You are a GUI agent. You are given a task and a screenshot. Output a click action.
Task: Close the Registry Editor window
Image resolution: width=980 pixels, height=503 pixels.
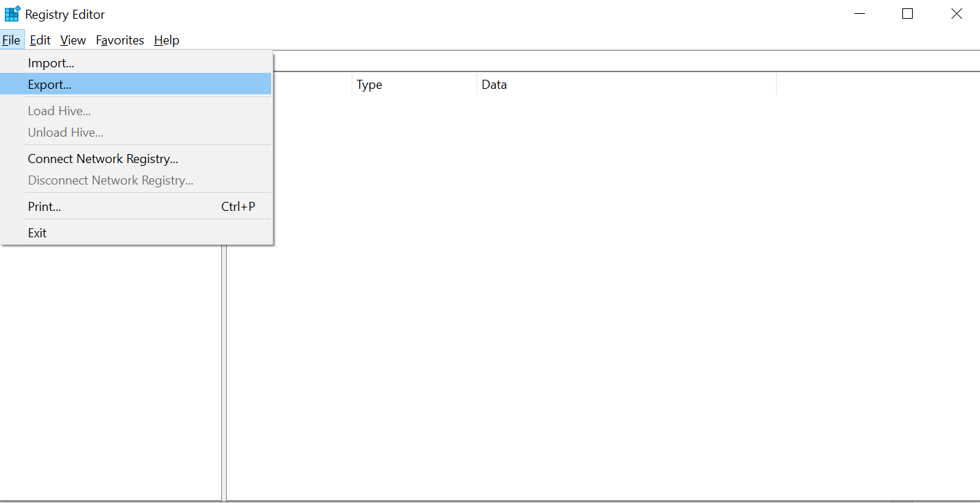pyautogui.click(x=956, y=14)
